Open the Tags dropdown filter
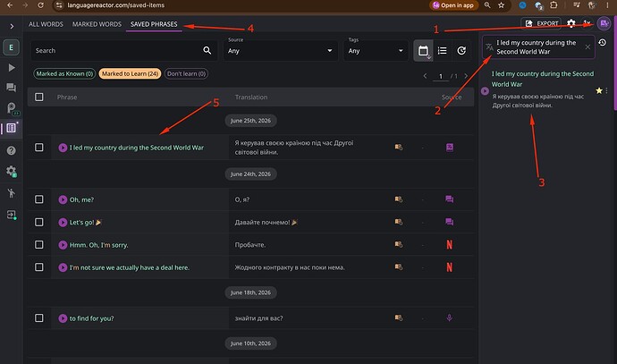The width and height of the screenshot is (617, 364). pos(376,50)
